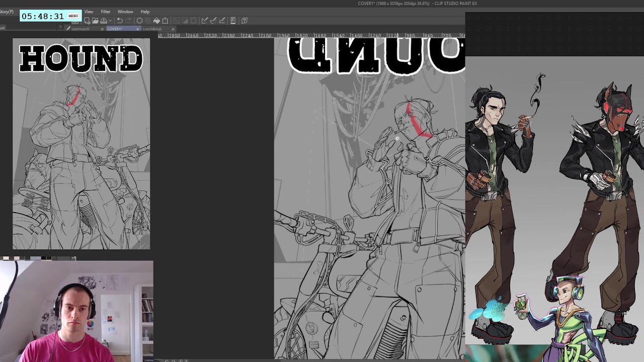Click the Redo arrow icon

click(x=128, y=21)
